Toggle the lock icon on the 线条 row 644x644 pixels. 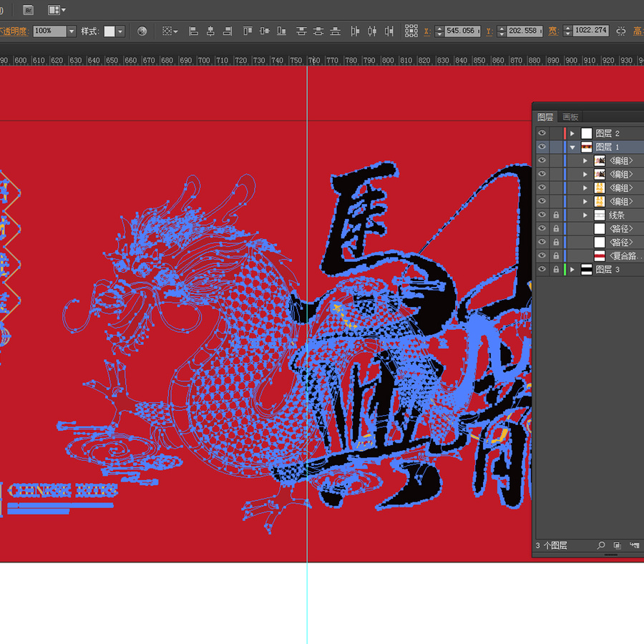(x=556, y=215)
